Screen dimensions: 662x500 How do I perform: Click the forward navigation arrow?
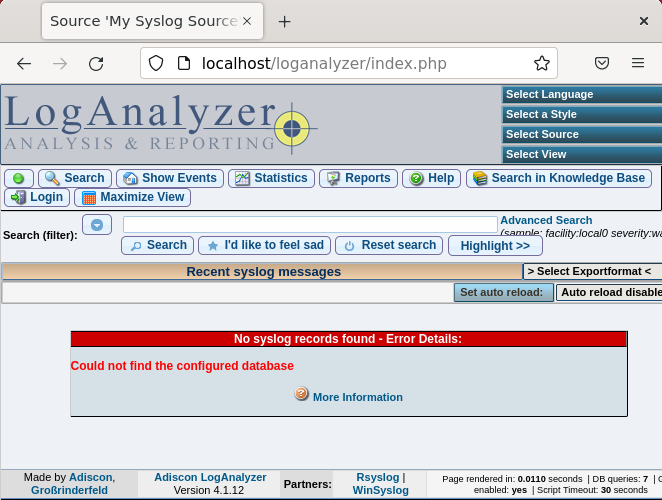coord(60,64)
